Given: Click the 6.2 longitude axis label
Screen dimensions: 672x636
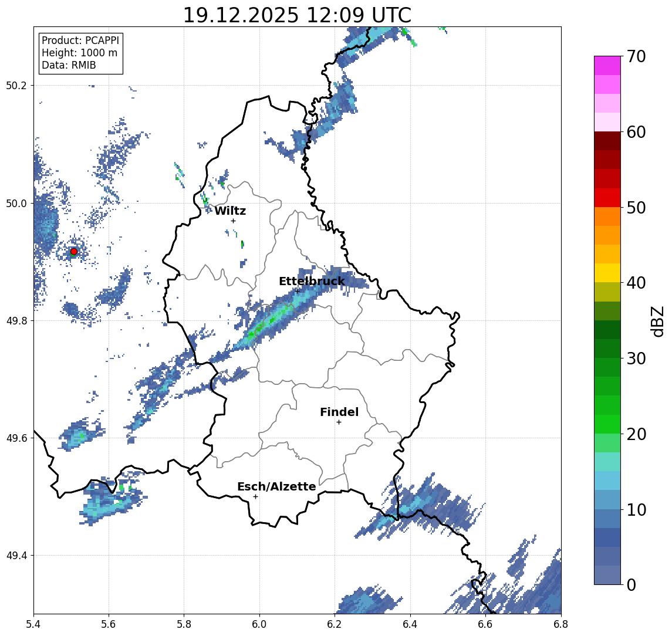Looking at the screenshot, I should pos(335,624).
